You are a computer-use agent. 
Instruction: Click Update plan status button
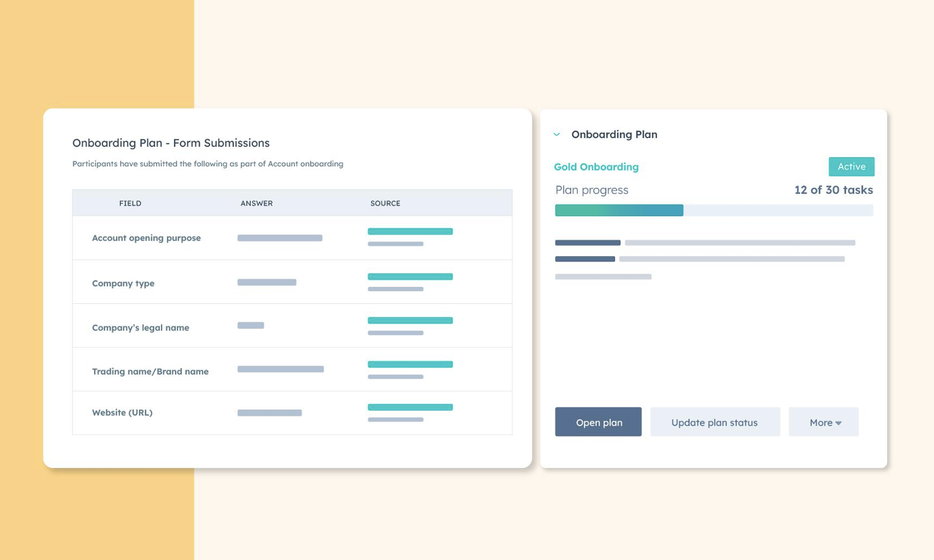point(715,422)
